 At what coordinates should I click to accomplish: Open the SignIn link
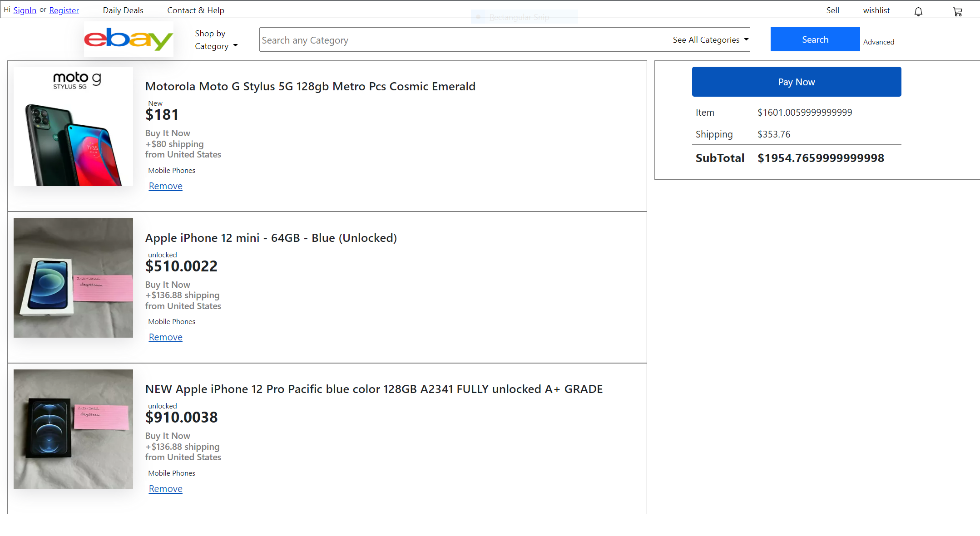(25, 10)
